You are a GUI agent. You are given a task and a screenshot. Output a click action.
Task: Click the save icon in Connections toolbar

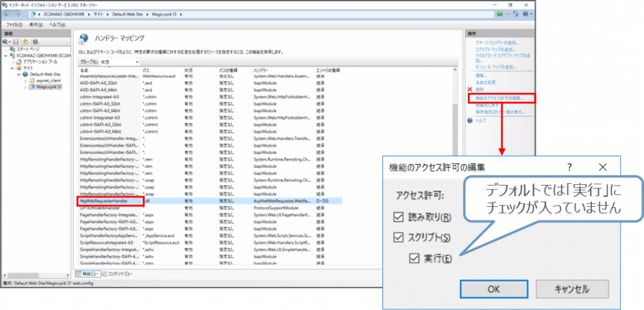16,41
